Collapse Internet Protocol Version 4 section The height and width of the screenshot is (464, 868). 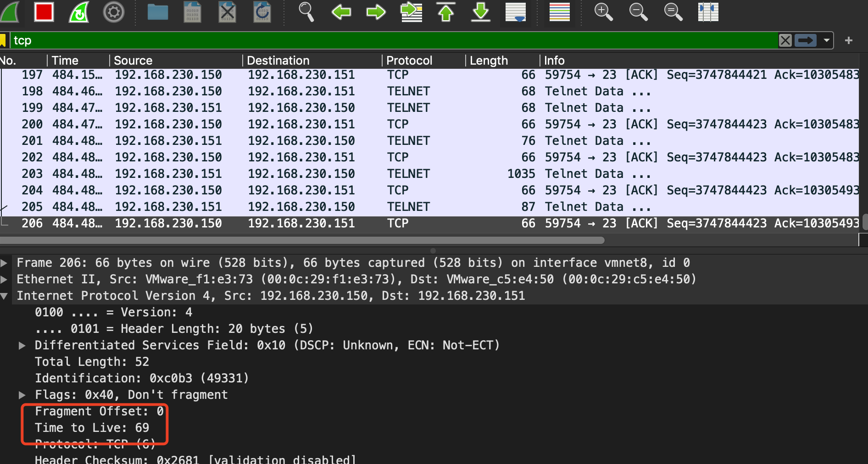pyautogui.click(x=4, y=296)
